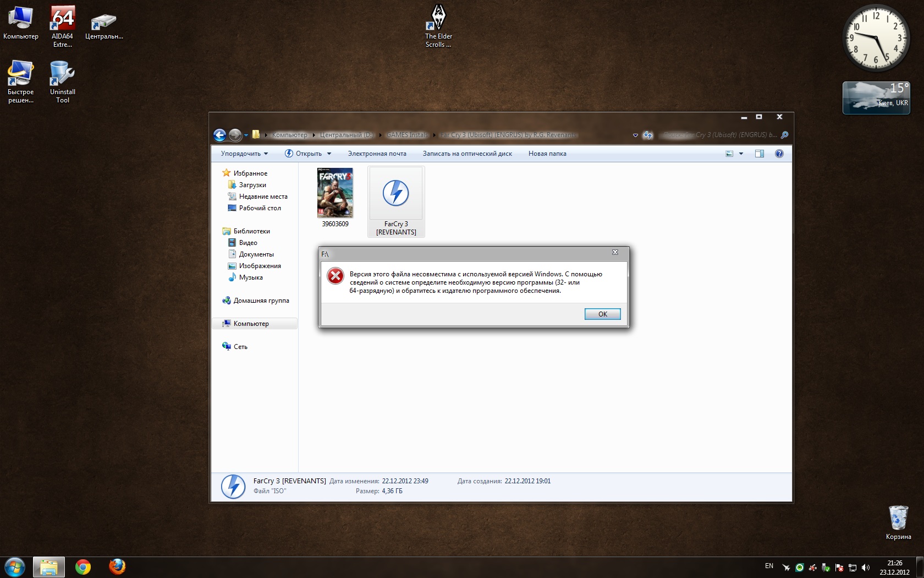Click The Elder Scrolls desktop shortcut
924x578 pixels.
coord(438,26)
